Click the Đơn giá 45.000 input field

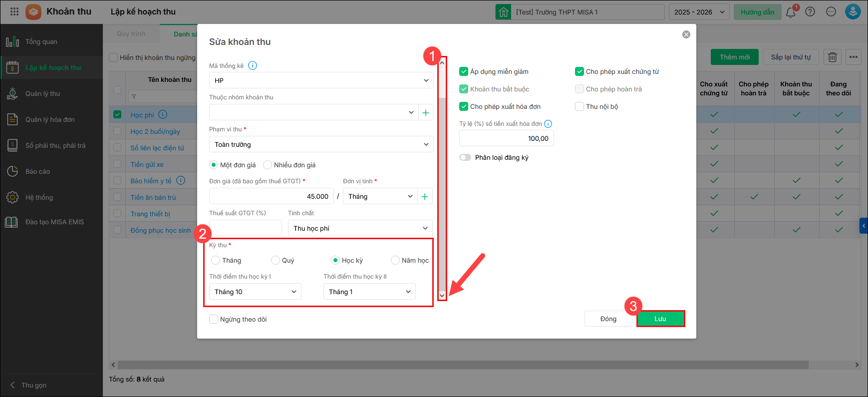tap(272, 196)
